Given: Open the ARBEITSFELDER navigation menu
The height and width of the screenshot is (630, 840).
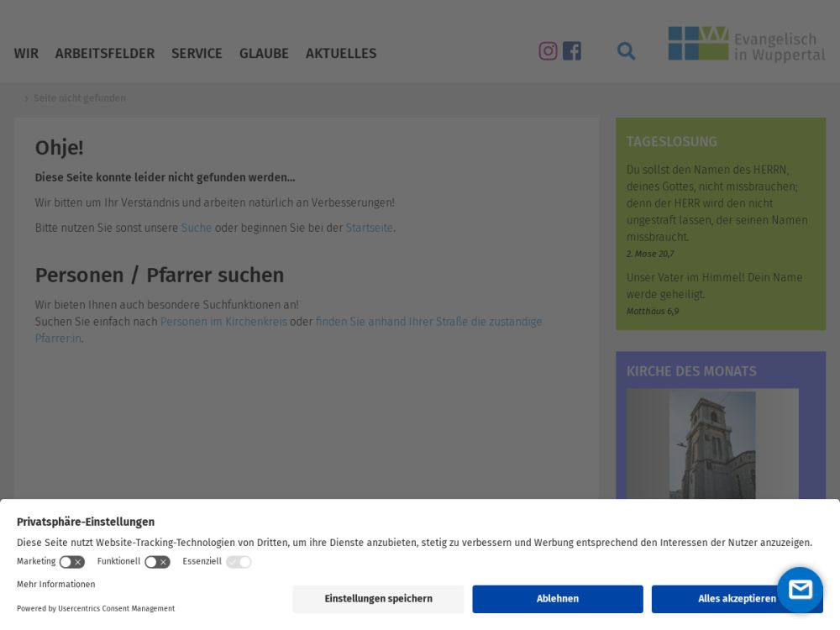Looking at the screenshot, I should 105,54.
